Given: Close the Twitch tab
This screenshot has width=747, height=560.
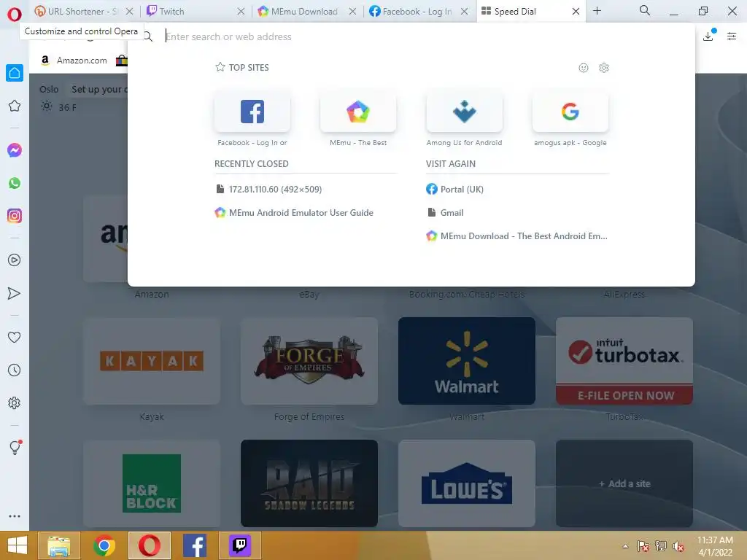Looking at the screenshot, I should click(x=241, y=11).
